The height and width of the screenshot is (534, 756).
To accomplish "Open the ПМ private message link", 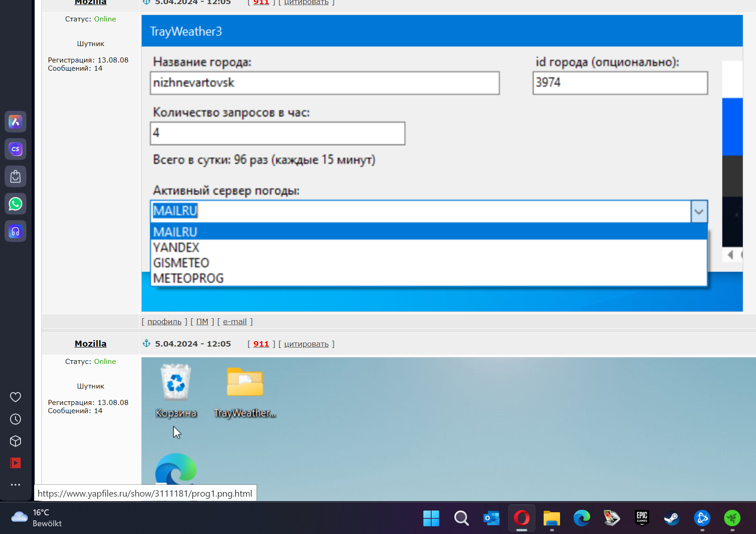I will [202, 321].
